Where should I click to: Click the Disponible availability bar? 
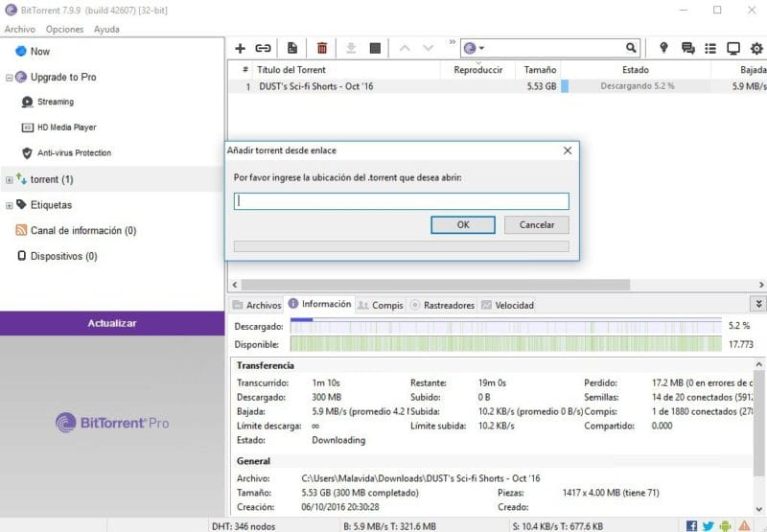click(x=506, y=344)
